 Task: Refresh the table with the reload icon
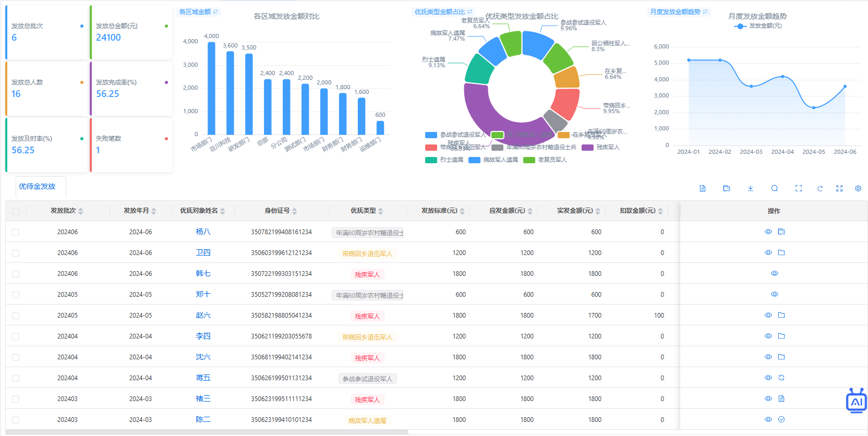coord(820,188)
